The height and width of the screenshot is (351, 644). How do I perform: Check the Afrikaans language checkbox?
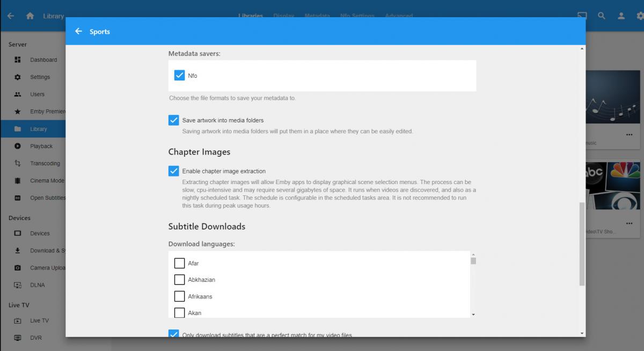[180, 296]
